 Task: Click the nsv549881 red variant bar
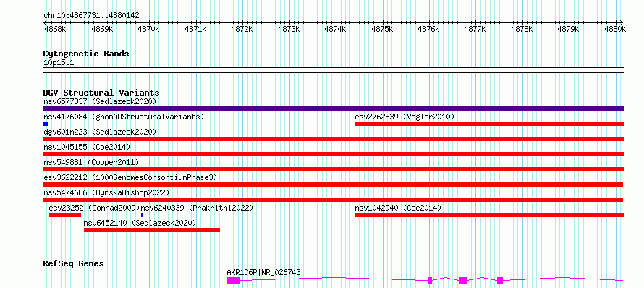(x=333, y=169)
